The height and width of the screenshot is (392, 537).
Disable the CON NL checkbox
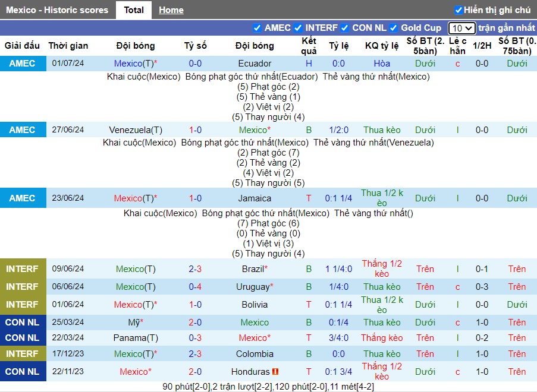(345, 28)
